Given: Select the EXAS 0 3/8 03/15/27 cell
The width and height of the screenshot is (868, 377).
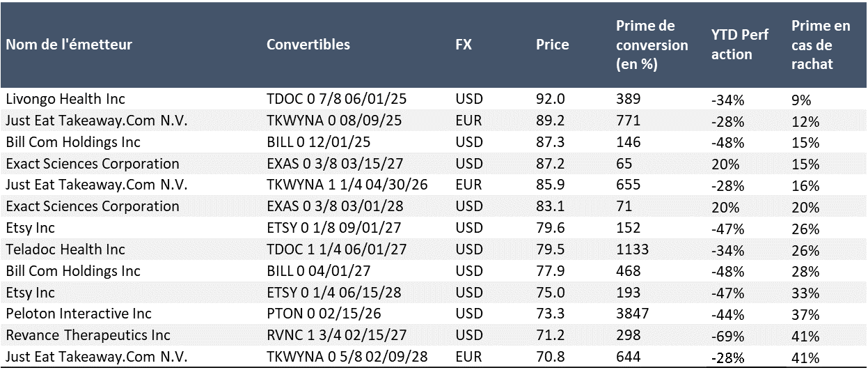Looking at the screenshot, I should coord(328,164).
